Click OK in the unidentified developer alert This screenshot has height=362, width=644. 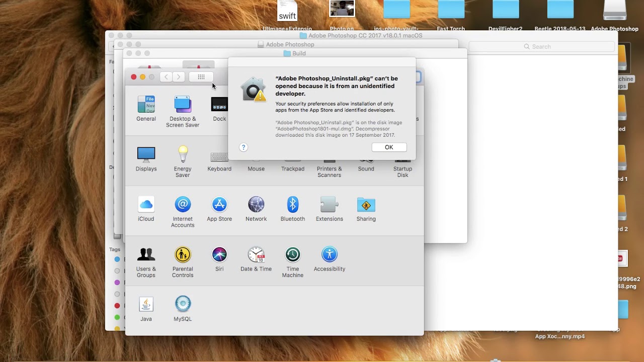389,147
